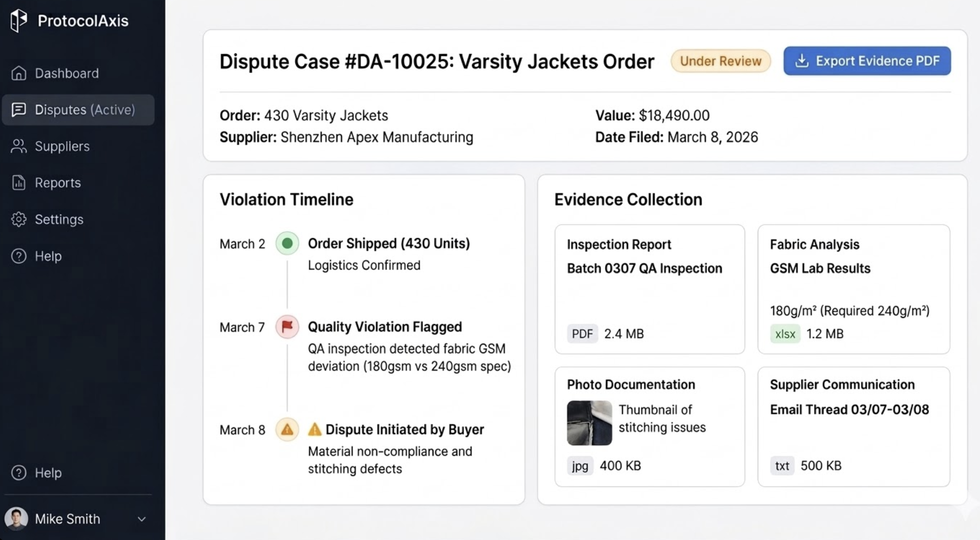Click the Suppliers people icon
This screenshot has width=980, height=540.
coord(19,146)
